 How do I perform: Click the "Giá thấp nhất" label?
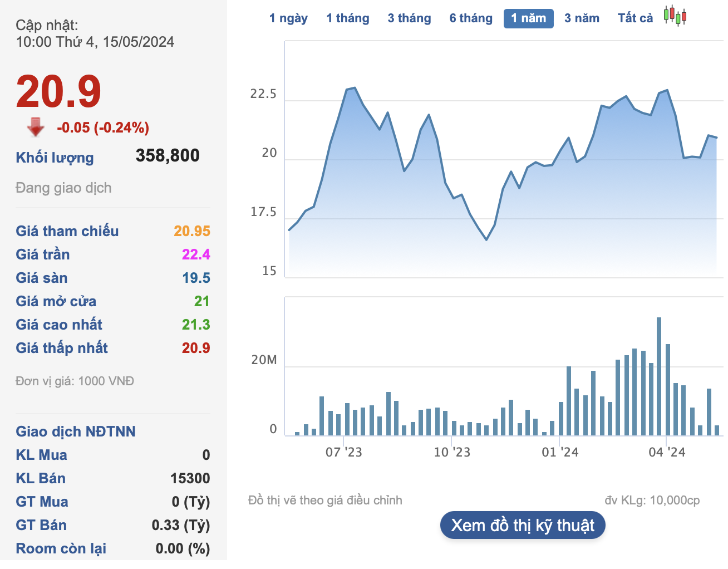click(x=62, y=348)
